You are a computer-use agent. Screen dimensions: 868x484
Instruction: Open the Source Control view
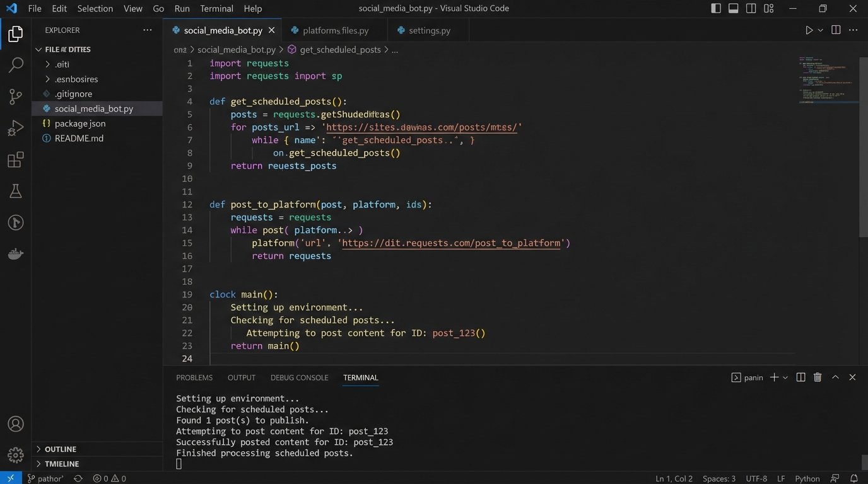pos(16,96)
